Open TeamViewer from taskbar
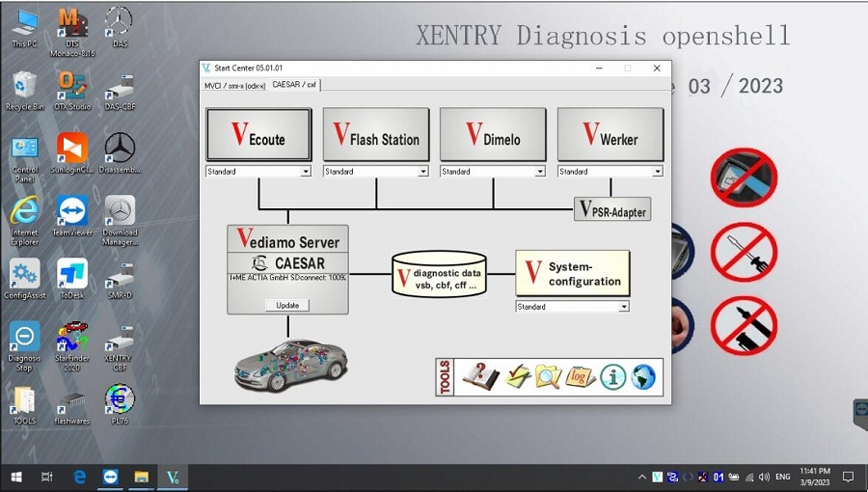 111,478
